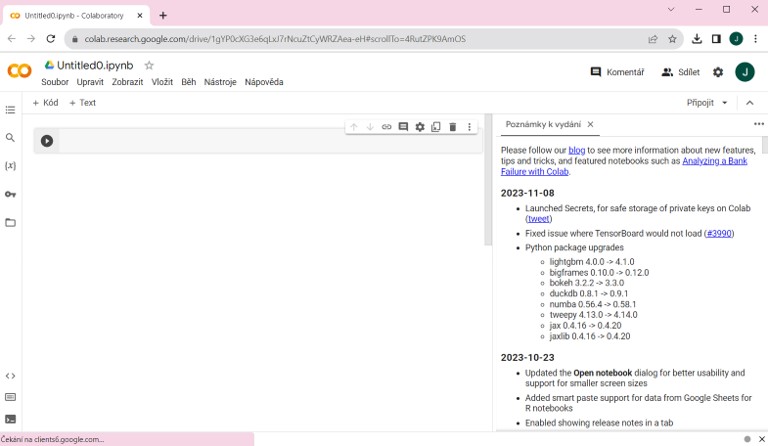Viewport: 768px width, 446px height.
Task: Add a text cell with + Text
Action: point(82,103)
